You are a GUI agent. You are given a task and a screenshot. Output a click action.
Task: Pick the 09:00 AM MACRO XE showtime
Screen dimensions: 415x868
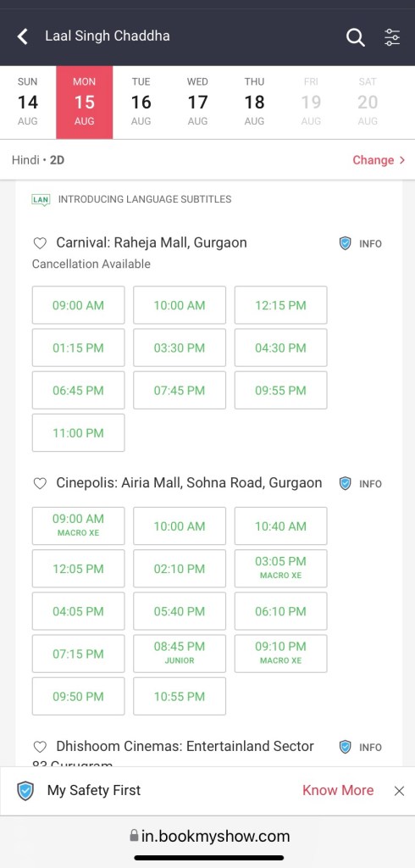coord(78,526)
